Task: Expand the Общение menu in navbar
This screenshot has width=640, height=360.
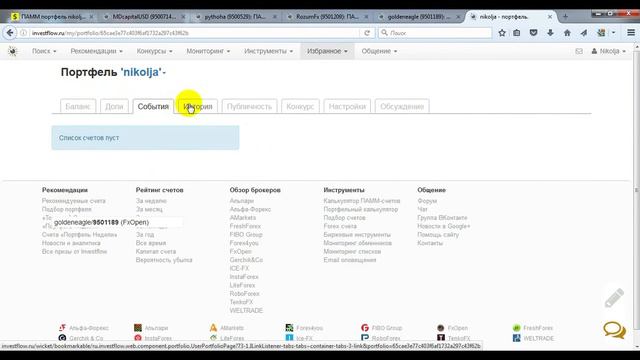Action: coord(379,51)
